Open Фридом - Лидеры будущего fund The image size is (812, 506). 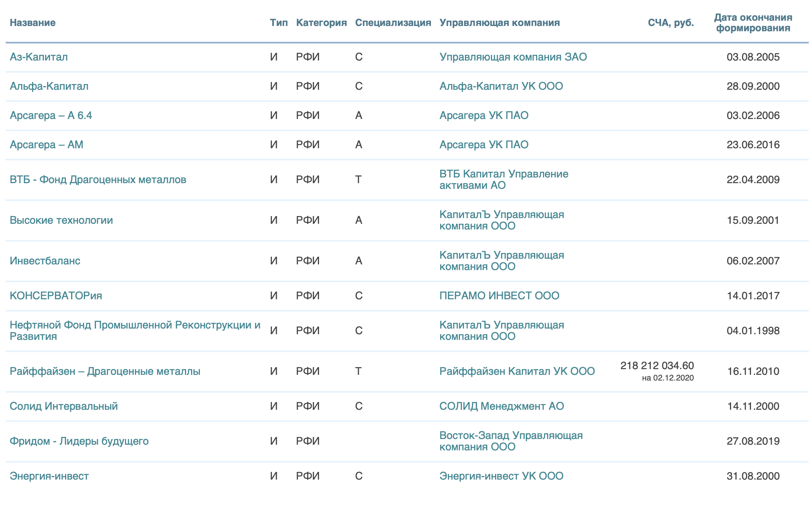tap(79, 441)
